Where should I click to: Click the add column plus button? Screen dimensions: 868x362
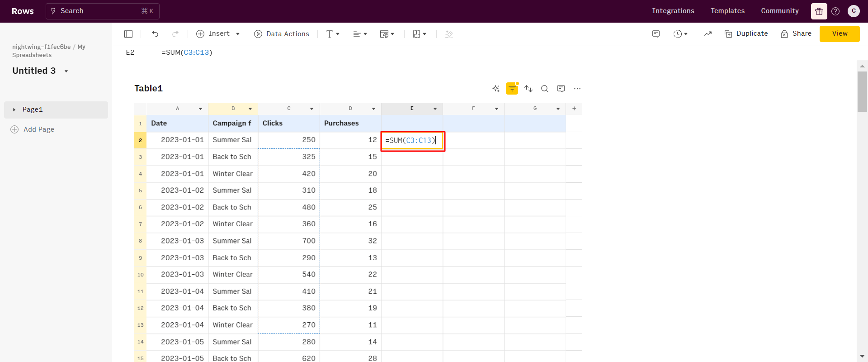click(x=574, y=109)
